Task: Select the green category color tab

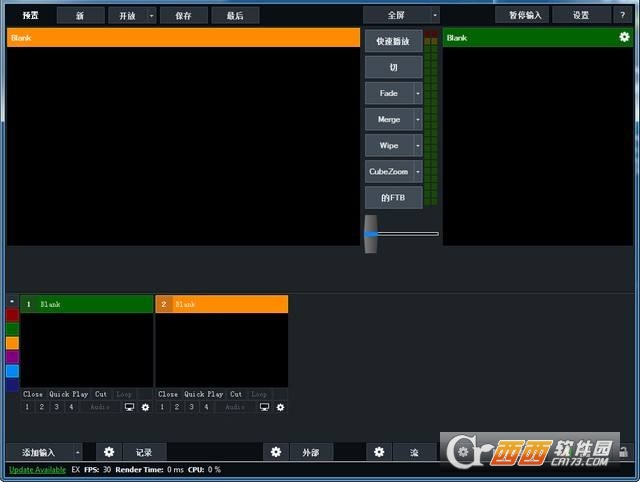Action: (12, 329)
